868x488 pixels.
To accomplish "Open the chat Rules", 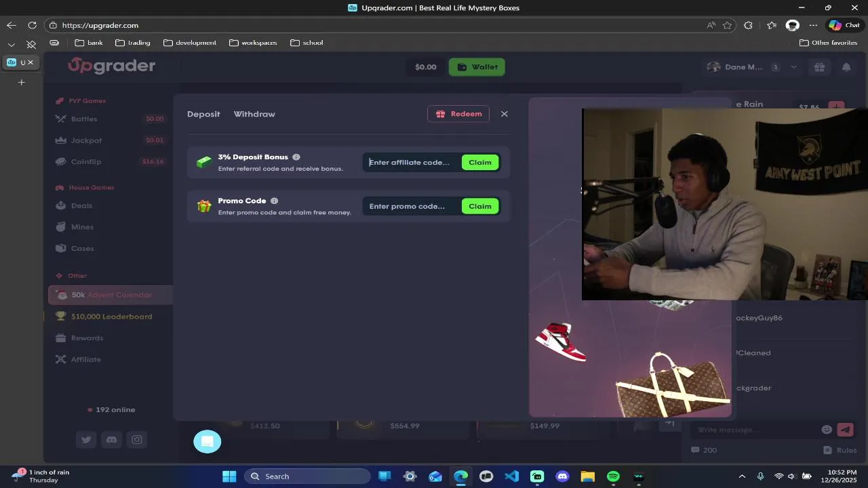I will click(x=840, y=450).
